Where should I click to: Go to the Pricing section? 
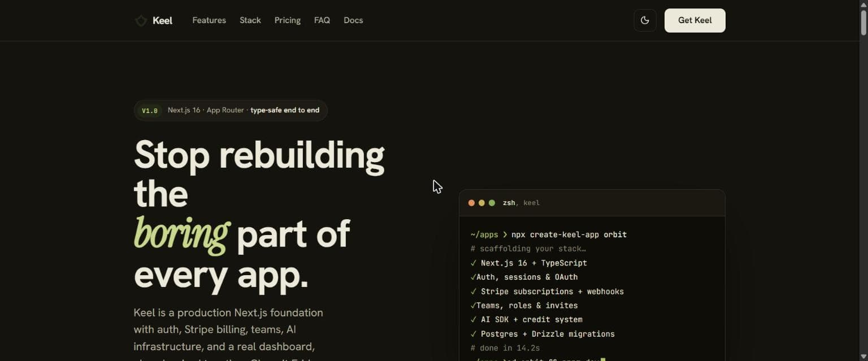pyautogui.click(x=288, y=20)
